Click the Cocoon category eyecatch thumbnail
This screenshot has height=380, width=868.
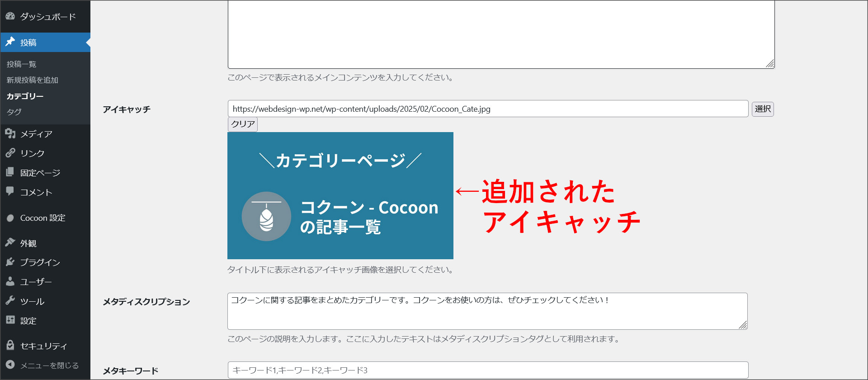tap(340, 195)
